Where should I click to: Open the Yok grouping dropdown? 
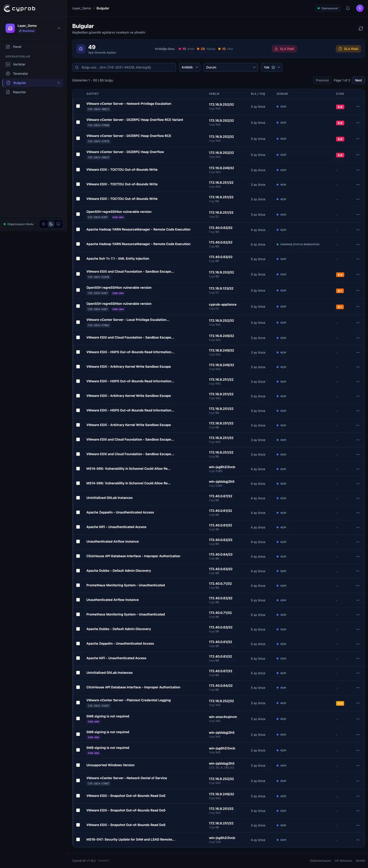pos(271,67)
